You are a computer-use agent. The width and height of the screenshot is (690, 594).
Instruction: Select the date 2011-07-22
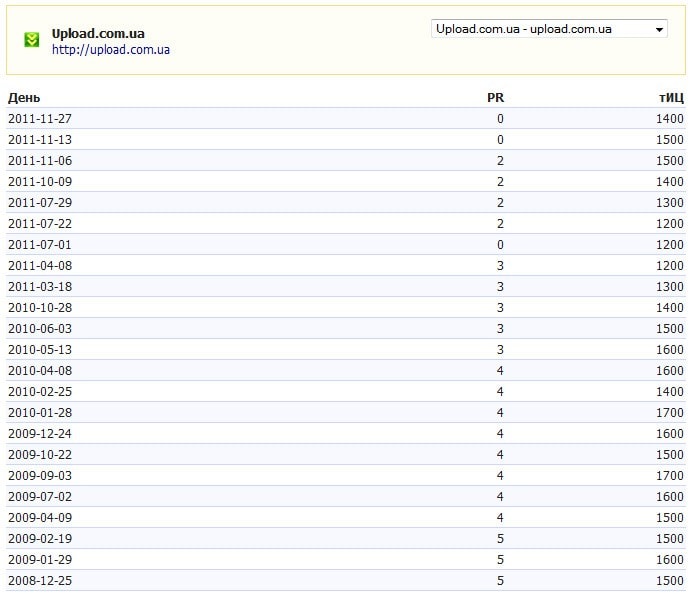click(40, 224)
